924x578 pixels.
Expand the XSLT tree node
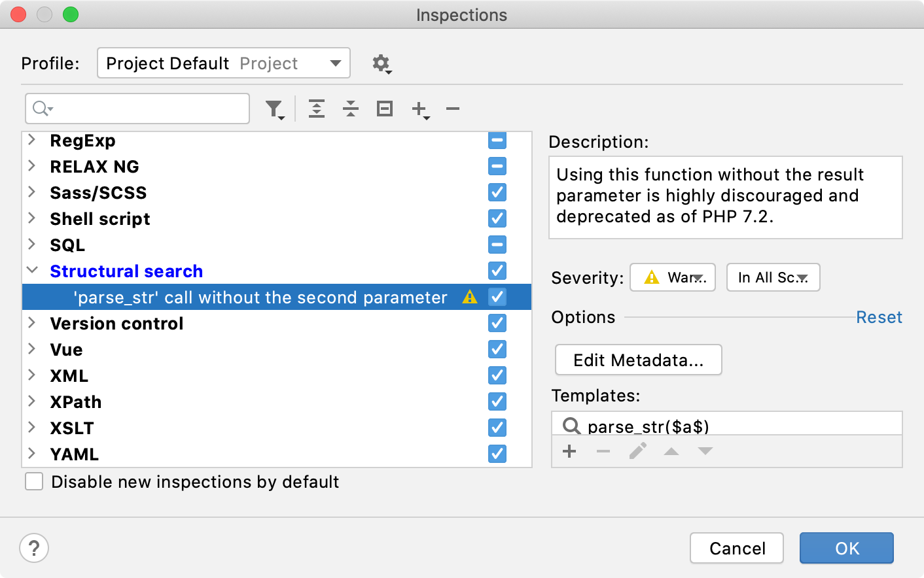(31, 427)
